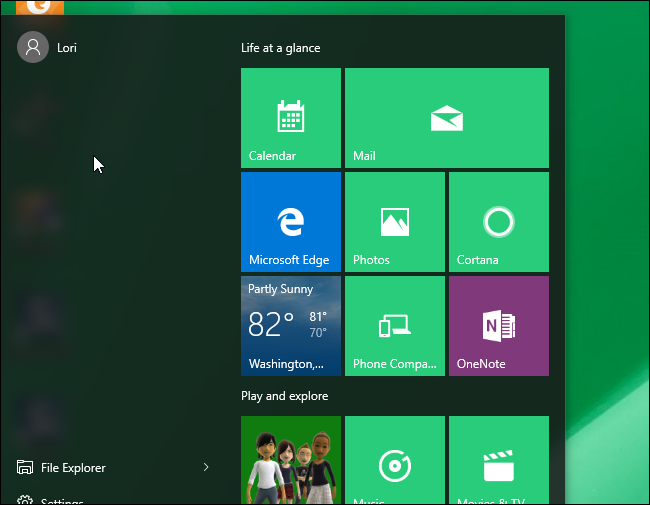This screenshot has height=505, width=650.
Task: Click the Life at a glance heading
Action: click(x=281, y=48)
